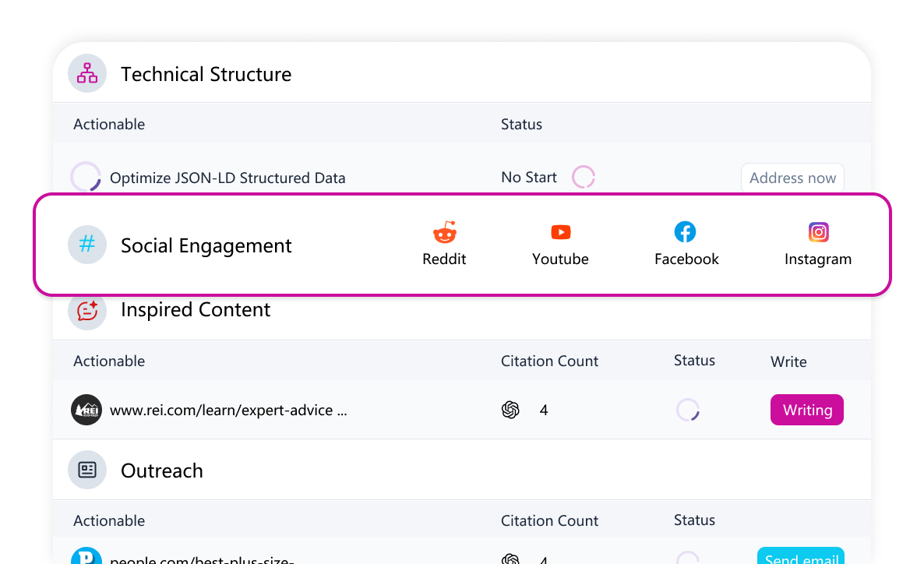The image size is (924, 564).
Task: Click the Outreach newspaper icon
Action: [x=87, y=471]
